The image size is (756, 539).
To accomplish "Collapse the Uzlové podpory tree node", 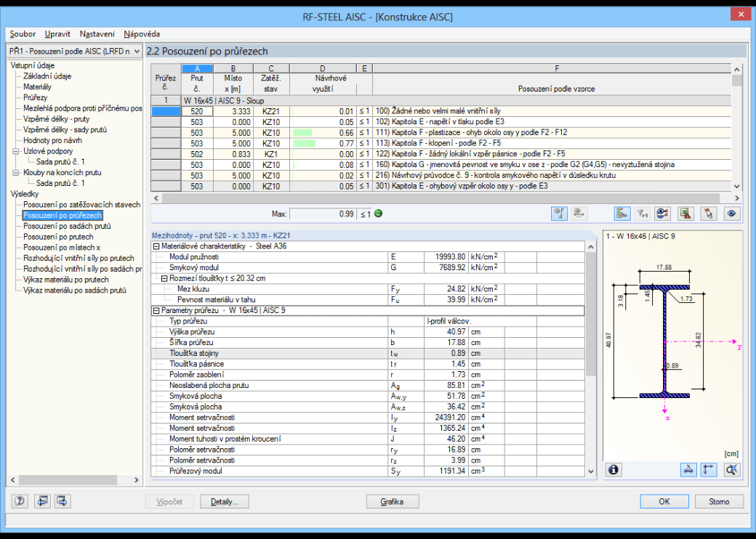I will tap(16, 151).
